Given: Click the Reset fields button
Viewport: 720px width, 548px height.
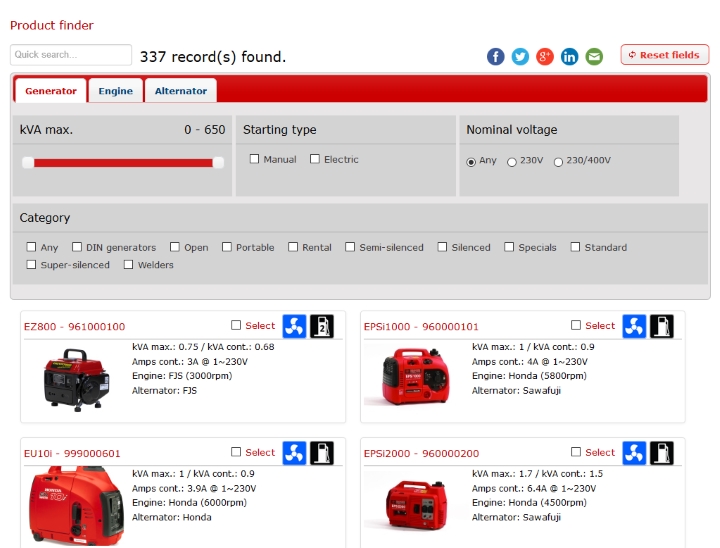Looking at the screenshot, I should coord(664,55).
